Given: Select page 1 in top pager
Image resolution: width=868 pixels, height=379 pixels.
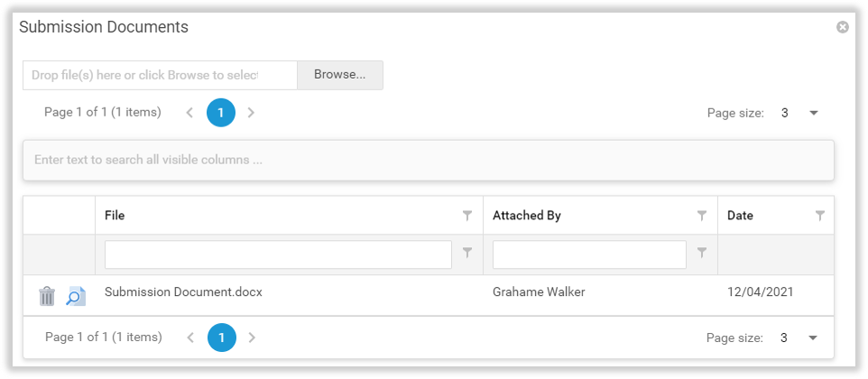Looking at the screenshot, I should pos(221,113).
